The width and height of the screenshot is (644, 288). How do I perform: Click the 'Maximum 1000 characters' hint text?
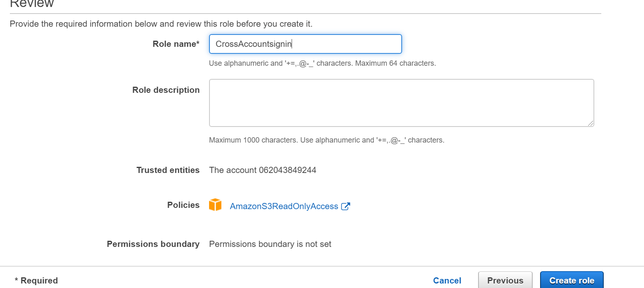coord(253,140)
